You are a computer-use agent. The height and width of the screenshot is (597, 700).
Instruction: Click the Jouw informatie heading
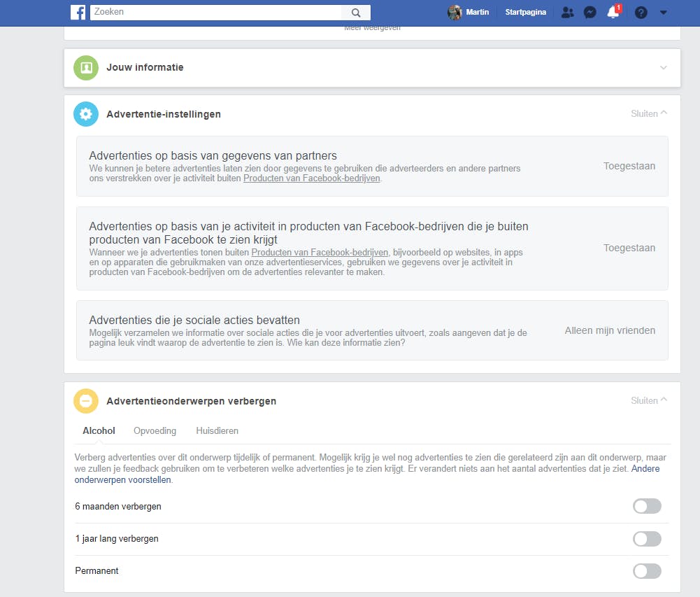145,67
